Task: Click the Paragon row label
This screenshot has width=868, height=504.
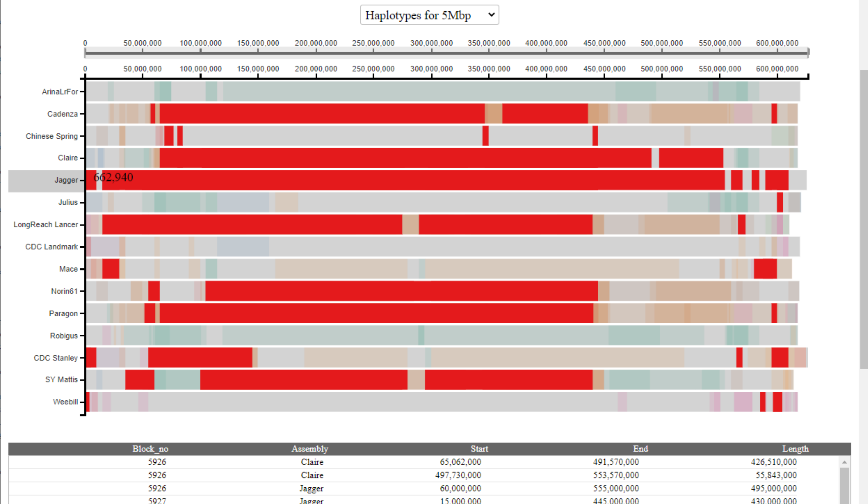Action: pyautogui.click(x=63, y=313)
